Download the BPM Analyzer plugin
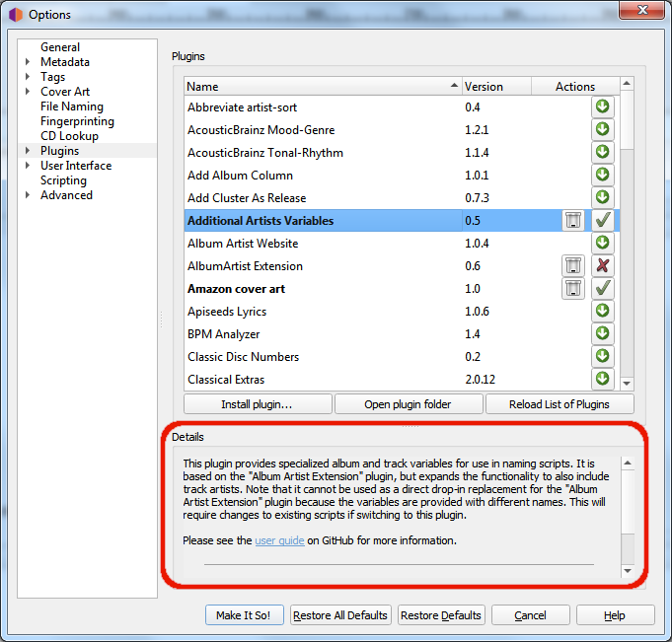Viewport: 672px width, 642px height. (x=602, y=334)
